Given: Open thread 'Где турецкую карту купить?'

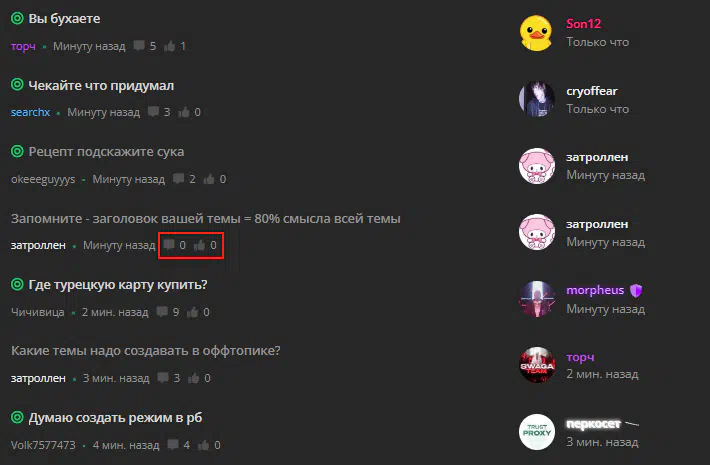Looking at the screenshot, I should [118, 285].
